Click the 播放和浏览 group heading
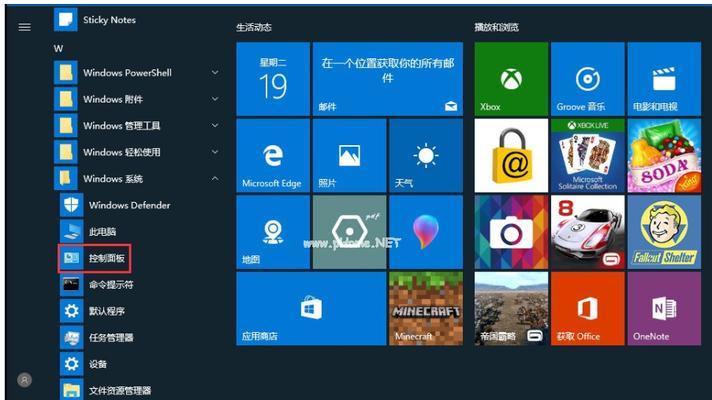 (496, 27)
